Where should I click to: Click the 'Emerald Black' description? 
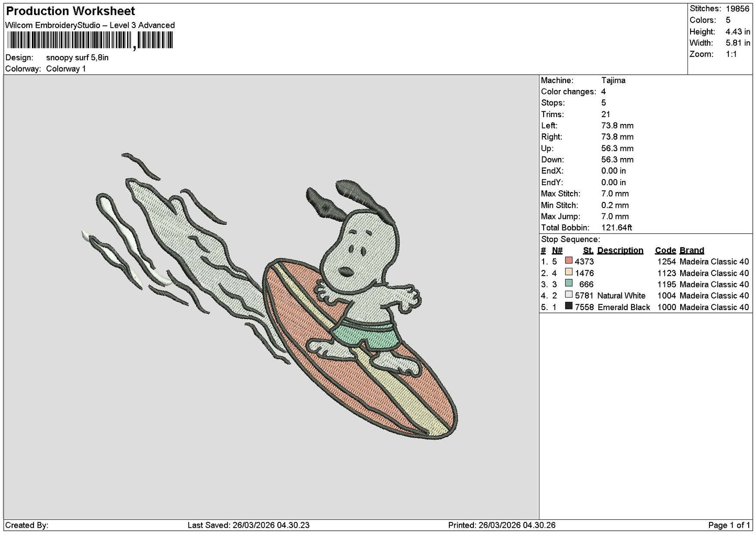click(x=624, y=308)
